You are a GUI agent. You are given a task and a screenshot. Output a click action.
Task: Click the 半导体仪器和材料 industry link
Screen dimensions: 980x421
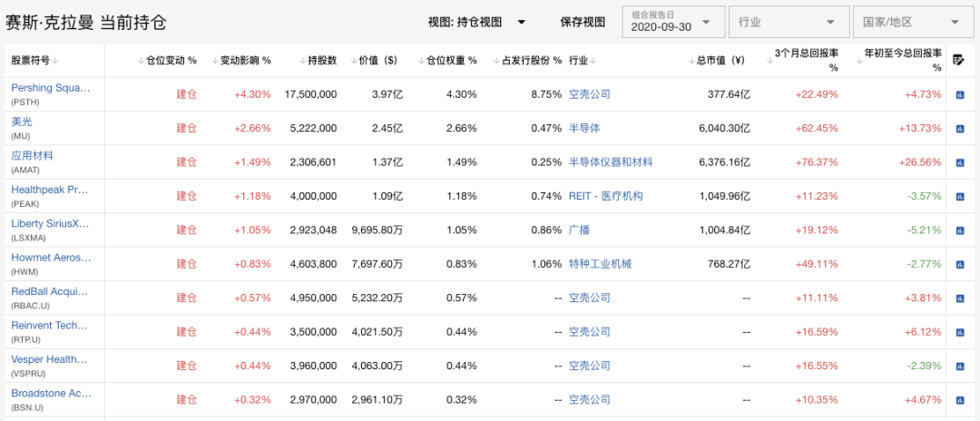click(611, 162)
